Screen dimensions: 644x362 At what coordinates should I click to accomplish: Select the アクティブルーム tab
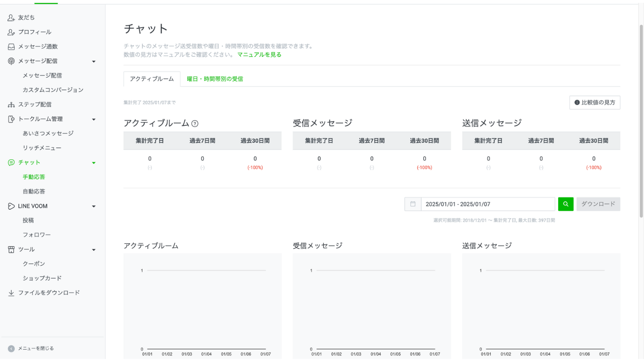152,79
